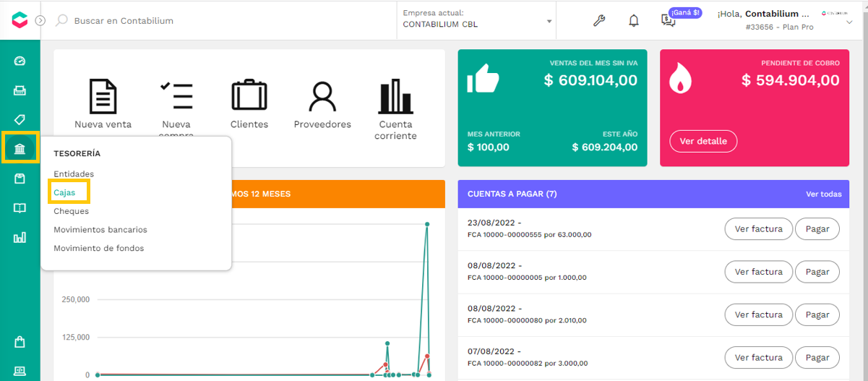Click the #33656 - Plan Pro label
This screenshot has width=868, height=381.
(x=779, y=27)
